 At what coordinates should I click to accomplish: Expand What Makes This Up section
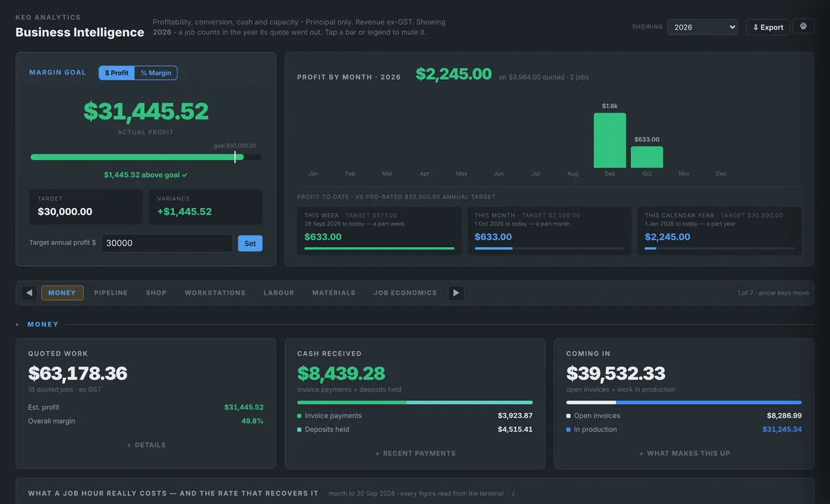click(684, 453)
